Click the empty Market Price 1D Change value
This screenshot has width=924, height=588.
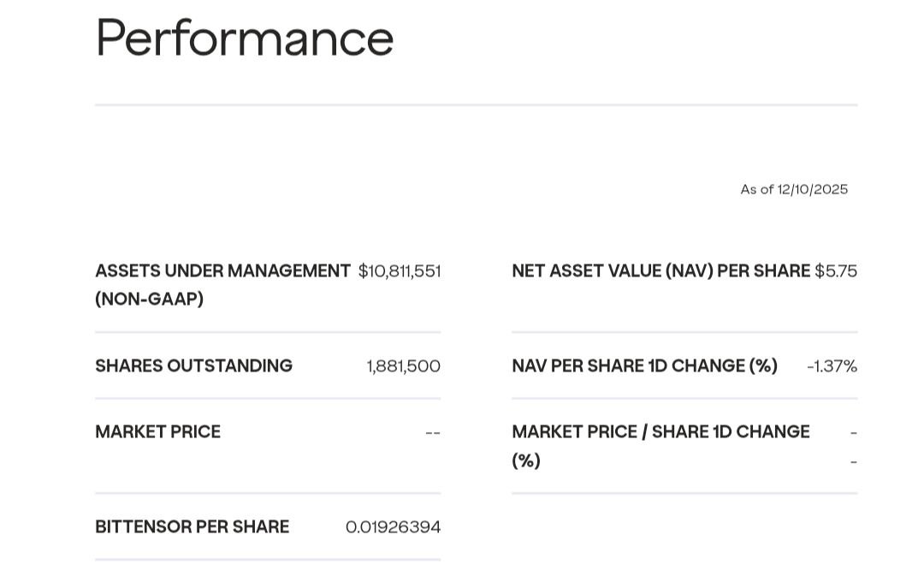click(853, 447)
